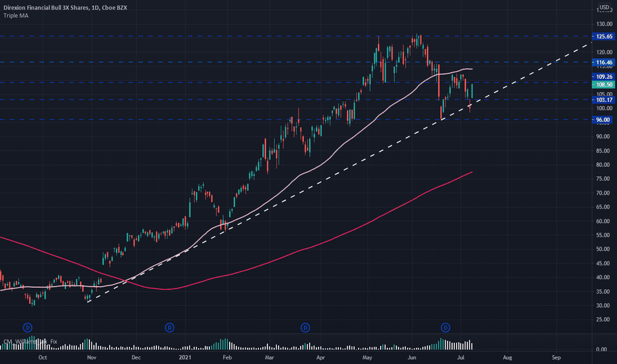Click the 103.17 price level label
Screen dimensions: 617x364
(x=603, y=100)
